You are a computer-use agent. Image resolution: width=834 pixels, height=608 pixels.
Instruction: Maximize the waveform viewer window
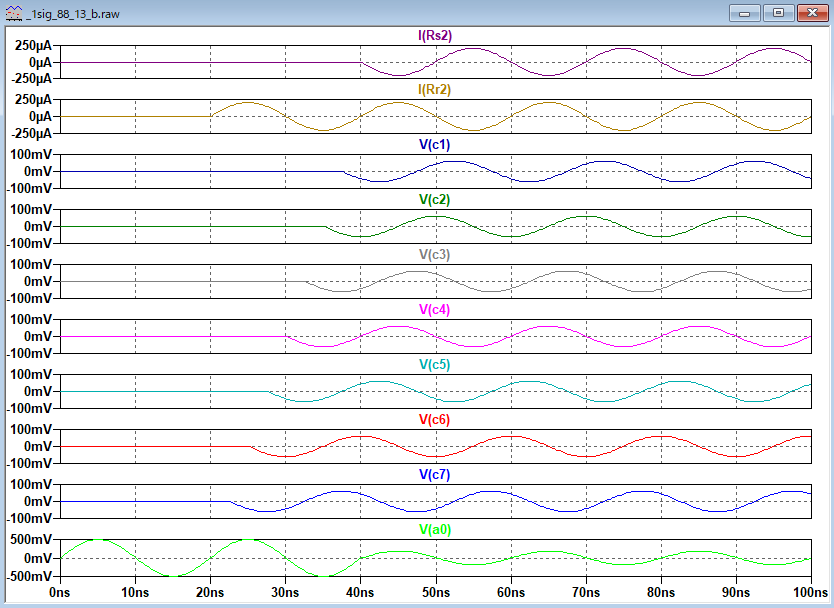(x=778, y=13)
